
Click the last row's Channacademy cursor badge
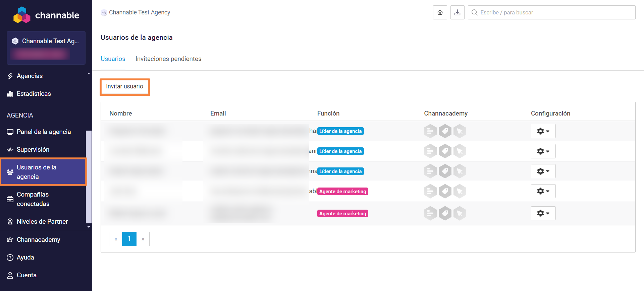point(460,213)
